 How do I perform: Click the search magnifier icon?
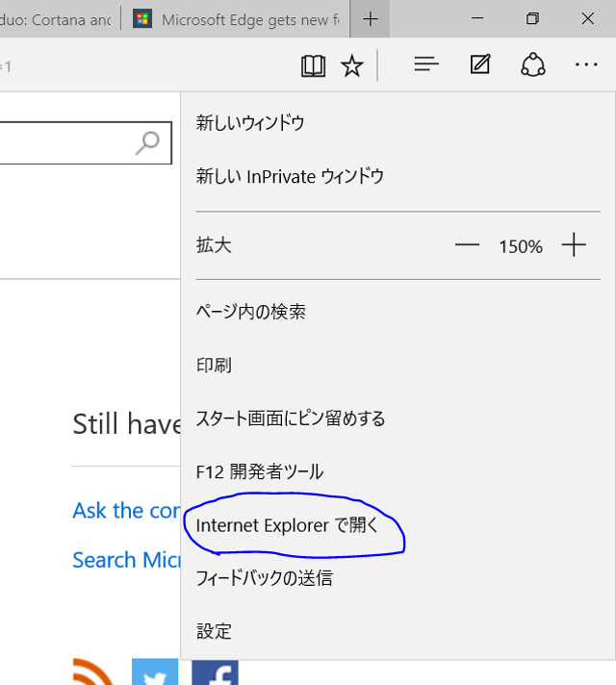148,143
